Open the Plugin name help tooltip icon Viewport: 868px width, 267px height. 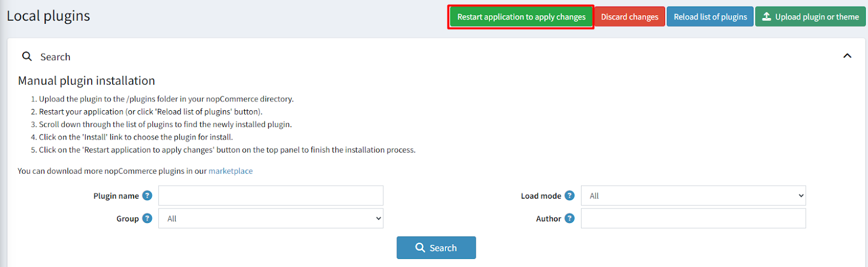click(x=147, y=195)
